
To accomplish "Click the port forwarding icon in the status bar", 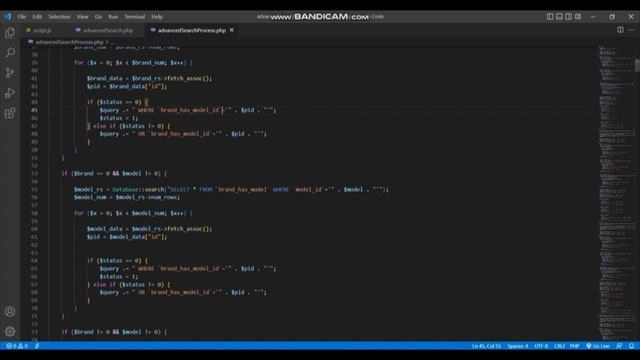I will pyautogui.click(x=37, y=346).
